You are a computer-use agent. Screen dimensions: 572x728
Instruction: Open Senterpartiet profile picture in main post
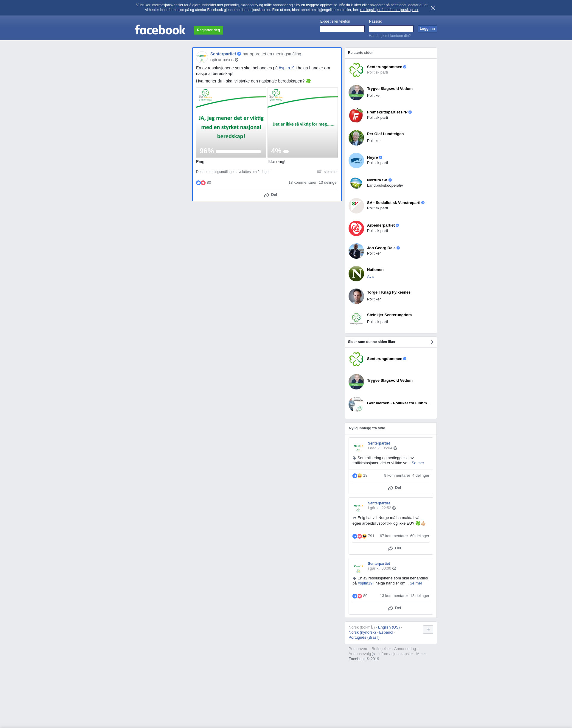[x=202, y=57]
